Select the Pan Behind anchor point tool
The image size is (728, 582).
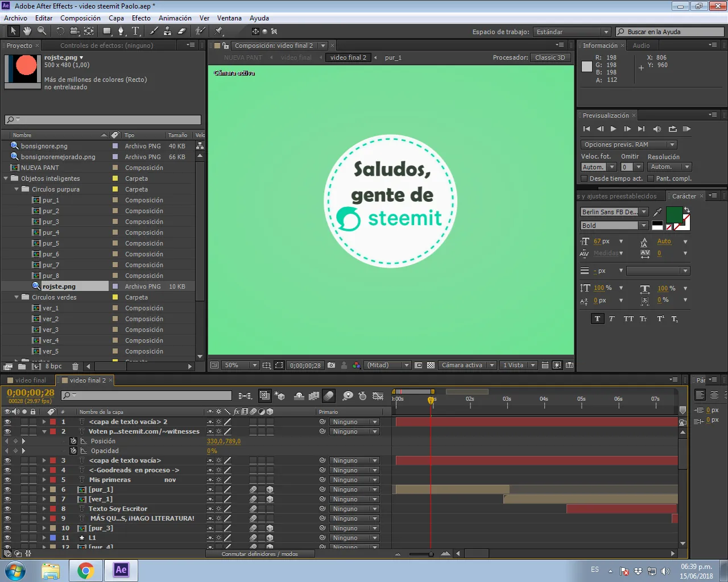tap(89, 31)
